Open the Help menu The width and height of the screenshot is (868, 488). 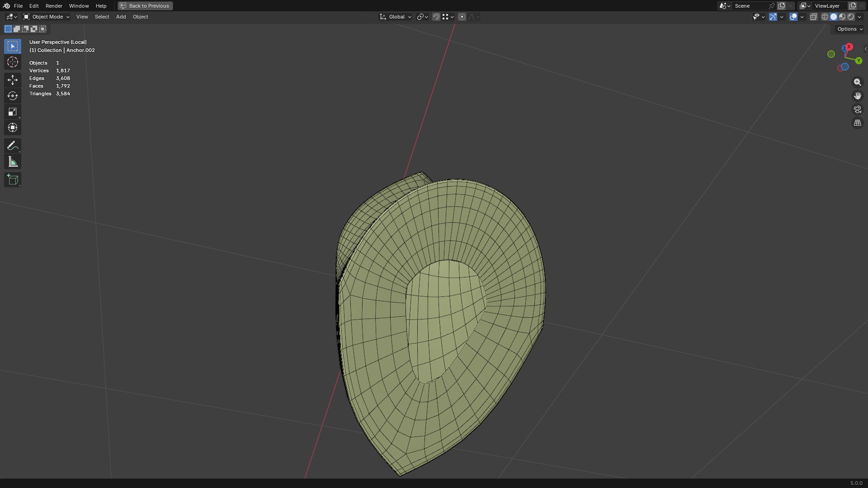click(101, 6)
